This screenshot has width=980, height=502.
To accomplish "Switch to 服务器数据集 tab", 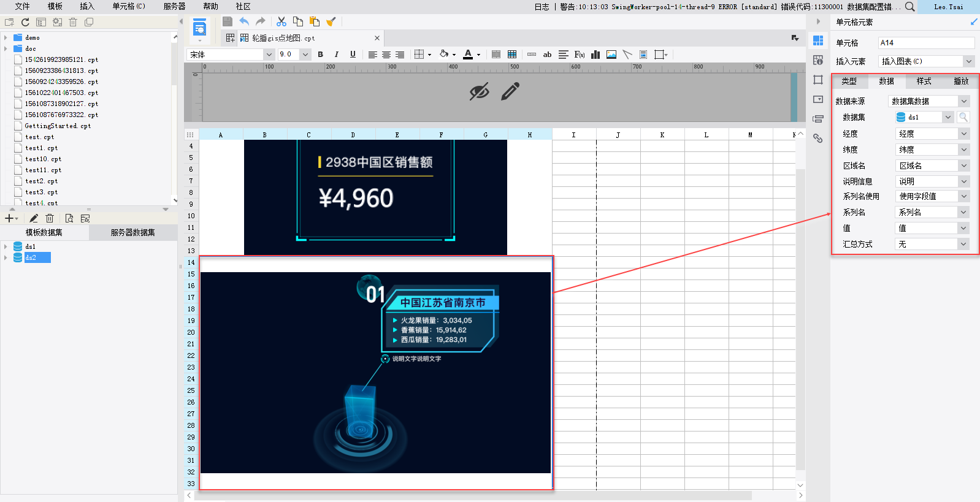I will 132,232.
